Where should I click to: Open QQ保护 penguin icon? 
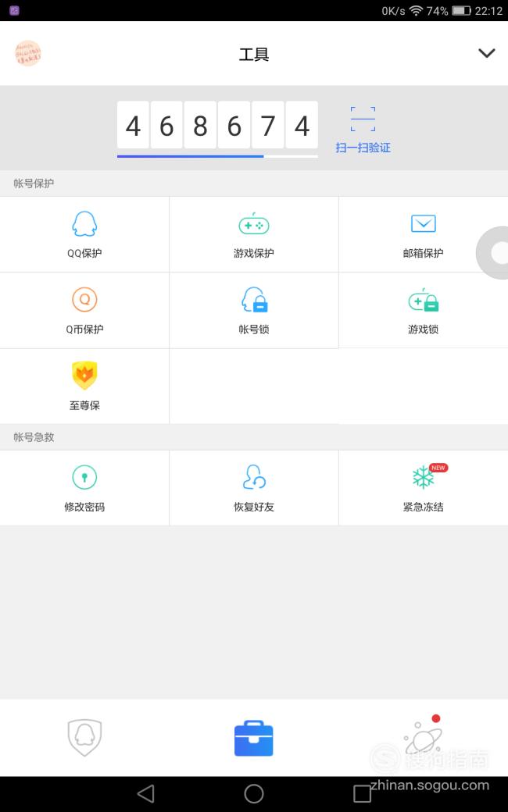[x=84, y=224]
